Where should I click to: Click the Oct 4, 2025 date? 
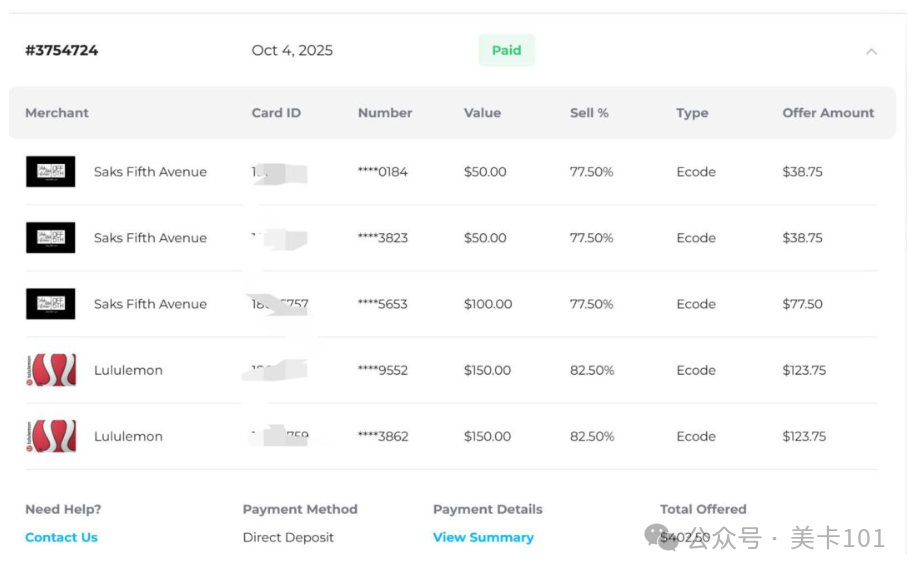[x=292, y=50]
